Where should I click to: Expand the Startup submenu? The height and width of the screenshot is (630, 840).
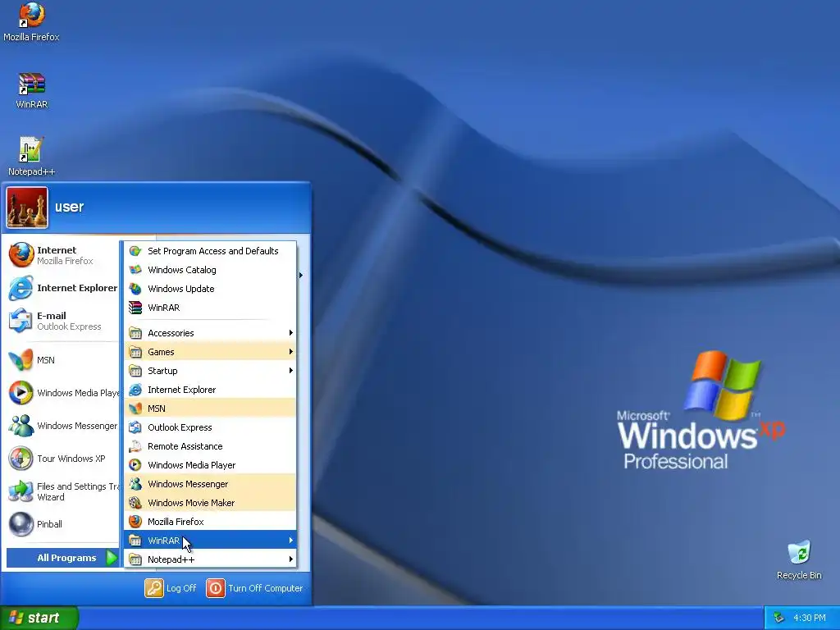pos(210,371)
